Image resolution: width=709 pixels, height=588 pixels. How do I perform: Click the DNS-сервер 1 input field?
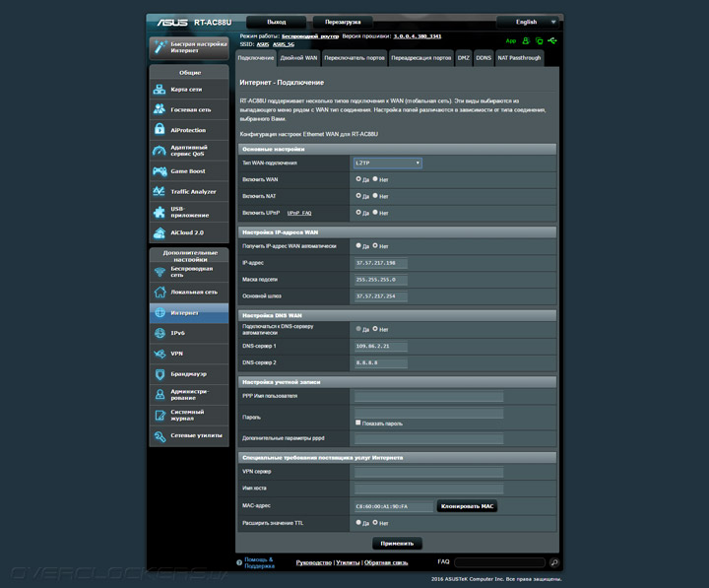pos(380,347)
